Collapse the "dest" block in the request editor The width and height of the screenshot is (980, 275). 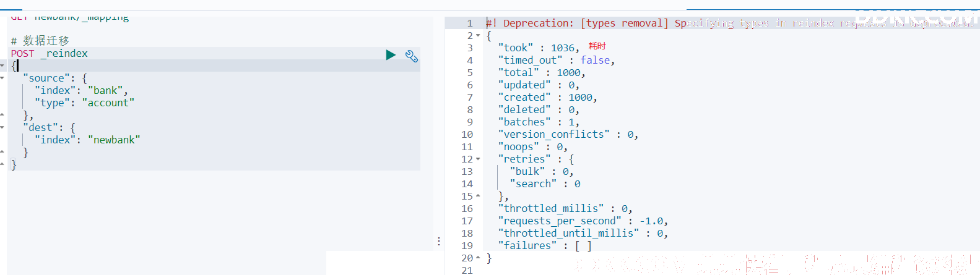click(2, 127)
